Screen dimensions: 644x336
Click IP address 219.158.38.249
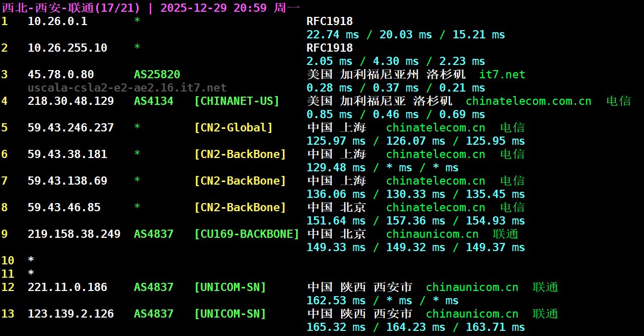pos(74,234)
